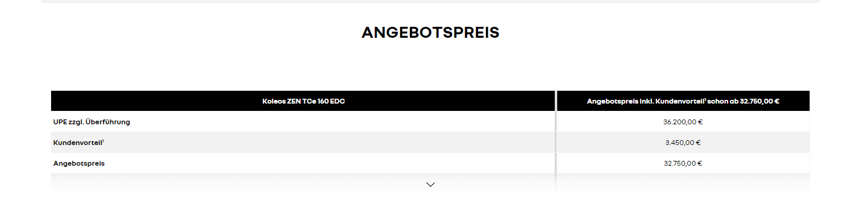This screenshot has width=868, height=223.
Task: Open footnote 1 in the black header cell
Action: click(705, 100)
